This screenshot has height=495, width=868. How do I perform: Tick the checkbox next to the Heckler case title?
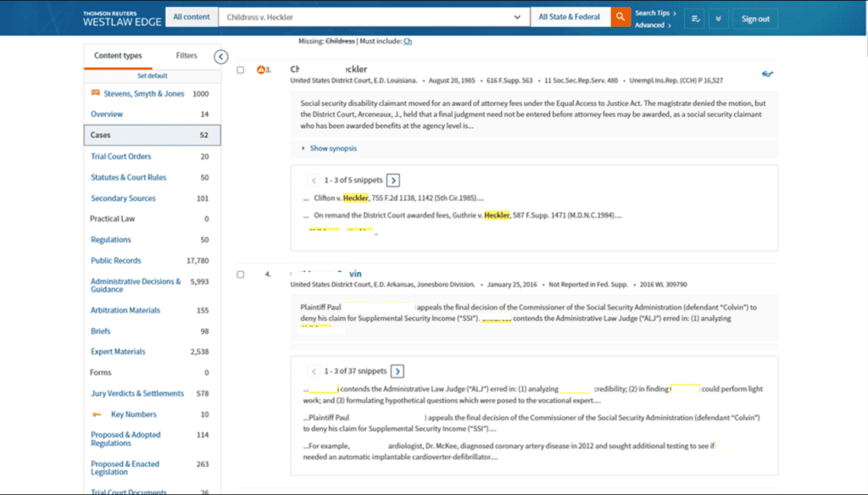(x=242, y=70)
